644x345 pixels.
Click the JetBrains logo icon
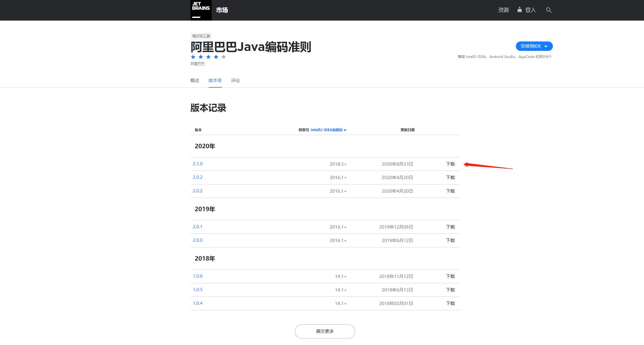(201, 10)
